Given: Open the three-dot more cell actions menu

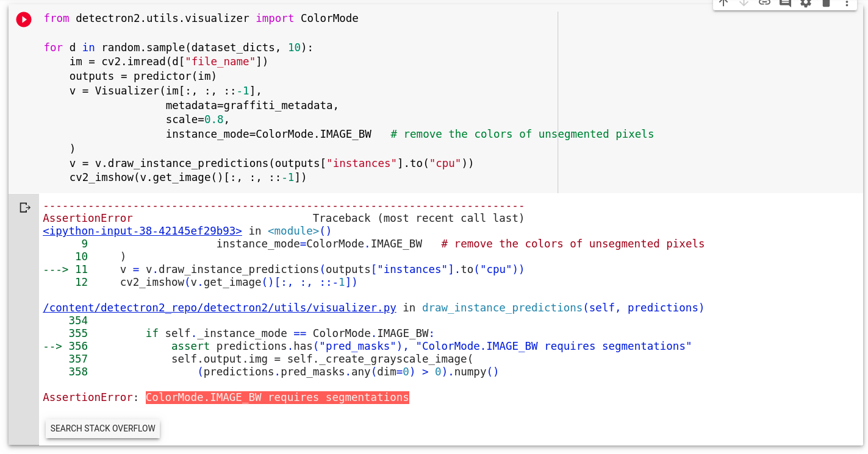Looking at the screenshot, I should coord(847,4).
